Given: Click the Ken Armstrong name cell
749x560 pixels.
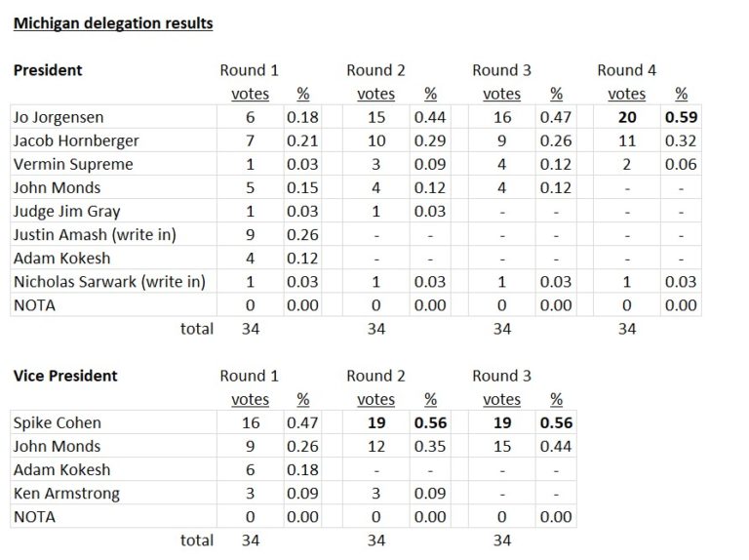Looking at the screenshot, I should pos(66,493).
